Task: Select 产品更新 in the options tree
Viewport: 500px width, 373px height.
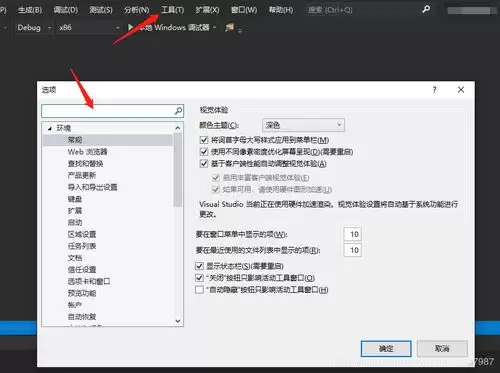Action: click(x=82, y=175)
